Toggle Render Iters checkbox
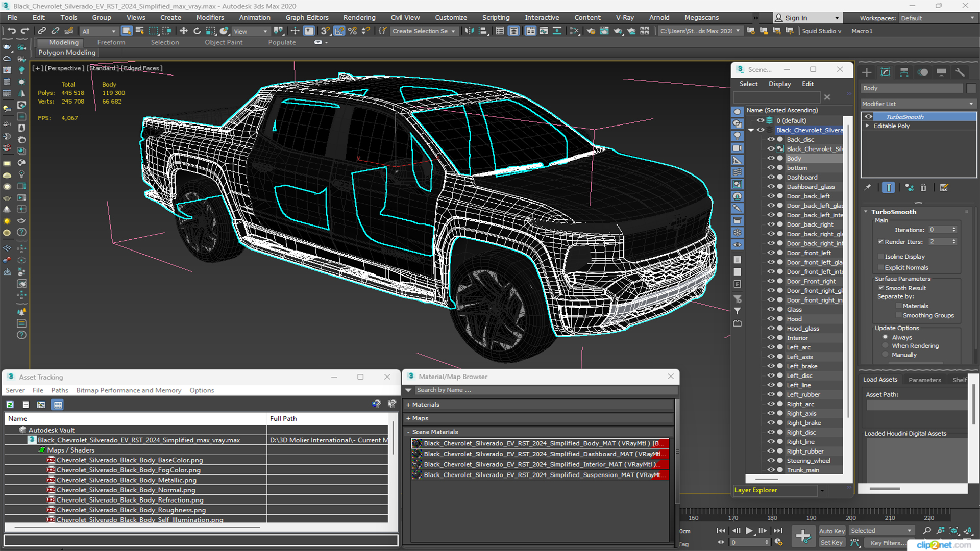The height and width of the screenshot is (551, 980). (x=881, y=242)
